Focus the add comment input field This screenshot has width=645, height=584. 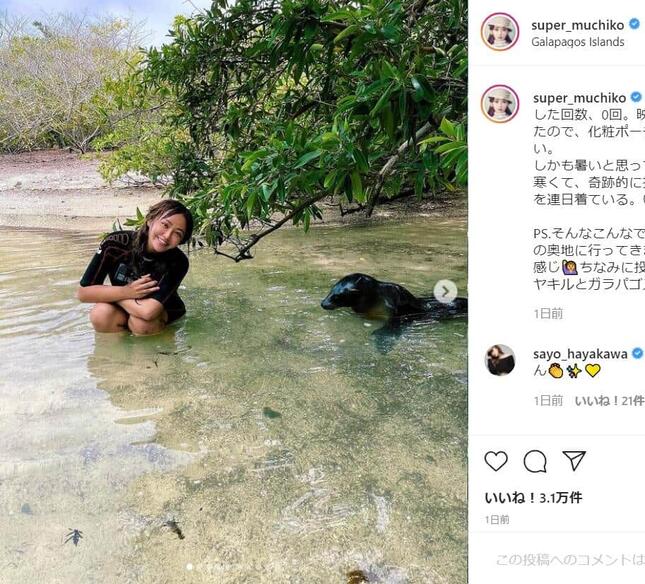tap(570, 559)
